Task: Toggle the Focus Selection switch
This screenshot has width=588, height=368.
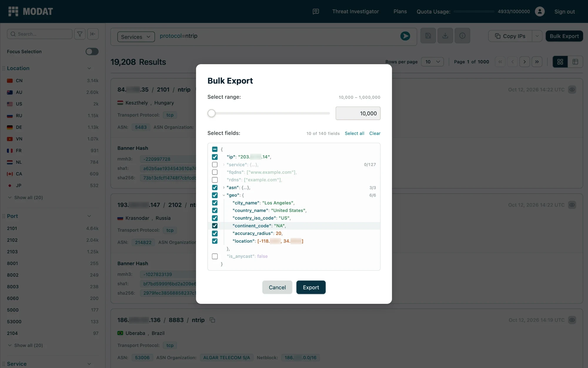Action: pos(92,52)
